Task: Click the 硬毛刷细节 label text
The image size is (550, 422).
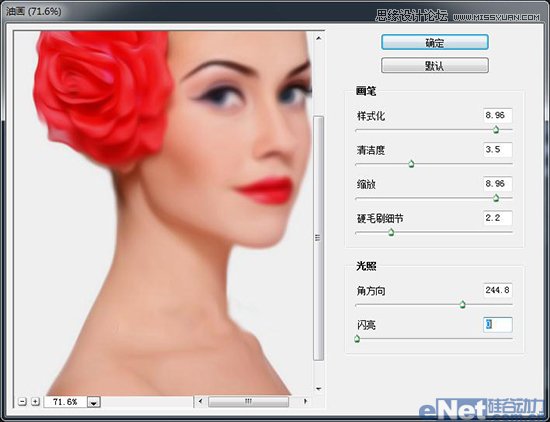Action: pyautogui.click(x=380, y=219)
